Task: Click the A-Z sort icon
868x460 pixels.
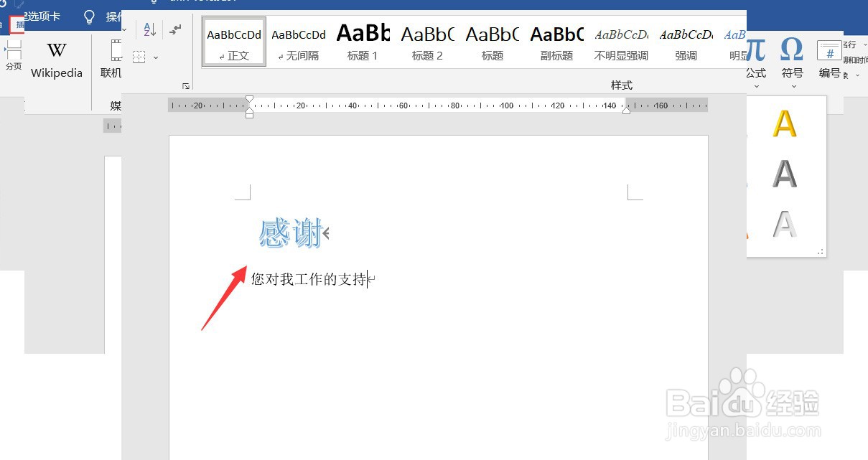Action: coord(149,30)
